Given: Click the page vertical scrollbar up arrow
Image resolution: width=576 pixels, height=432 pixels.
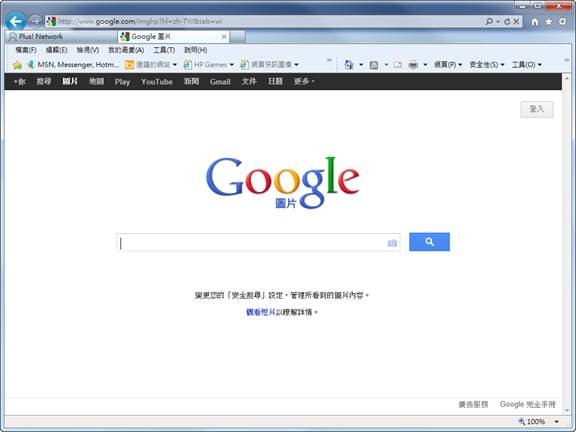Looking at the screenshot, I should 567,78.
